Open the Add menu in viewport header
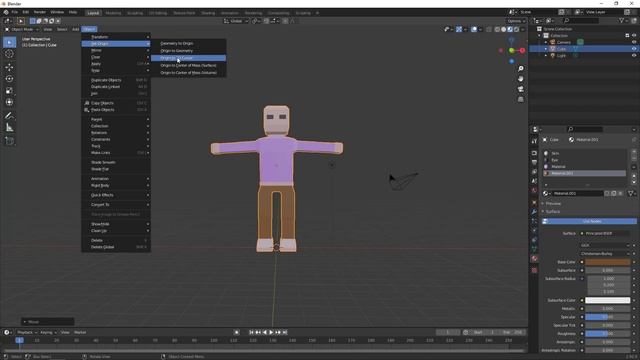The height and width of the screenshot is (360, 640). (76, 29)
